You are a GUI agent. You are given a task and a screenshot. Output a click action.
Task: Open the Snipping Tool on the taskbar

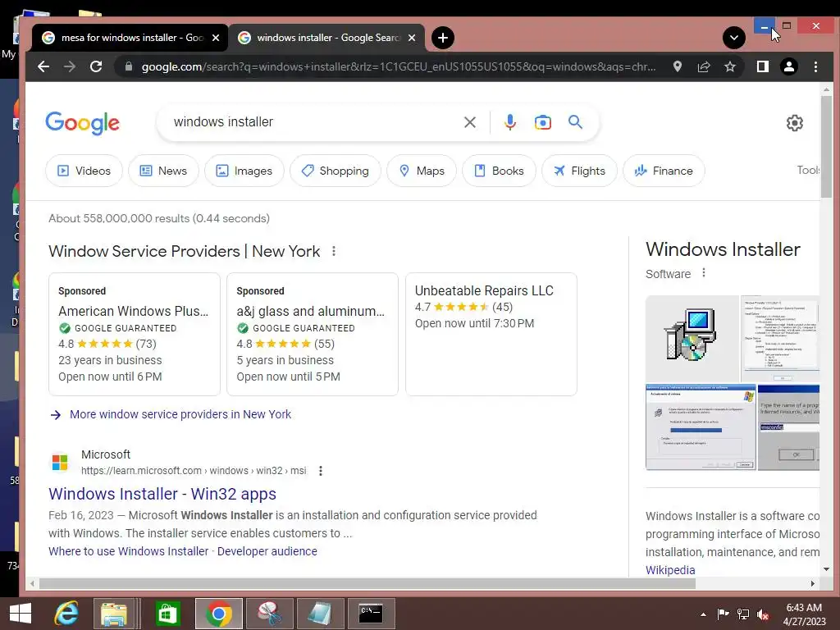coord(269,614)
